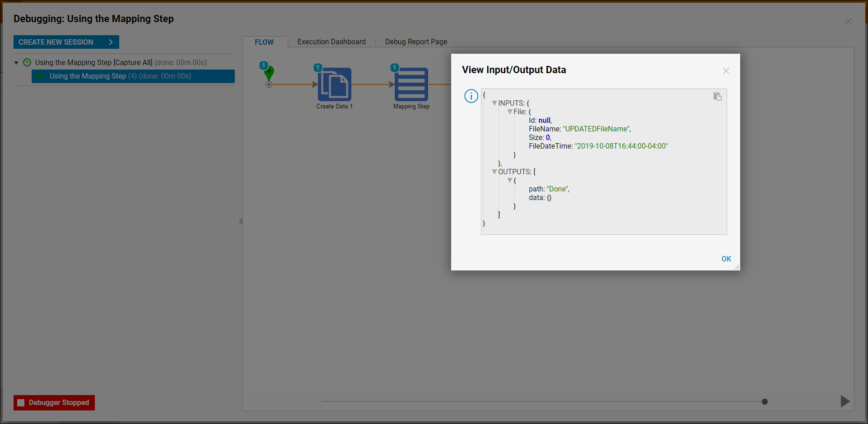The width and height of the screenshot is (868, 424).
Task: Click the copy-to-clipboard icon in data viewer
Action: click(717, 96)
